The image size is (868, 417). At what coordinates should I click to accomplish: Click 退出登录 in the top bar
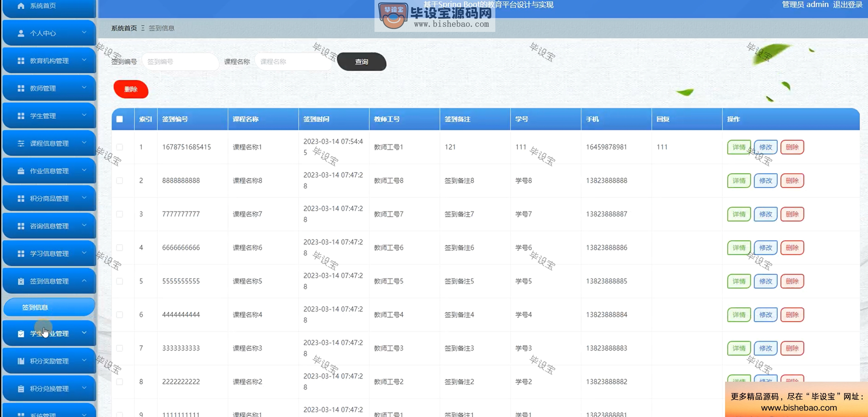point(847,5)
